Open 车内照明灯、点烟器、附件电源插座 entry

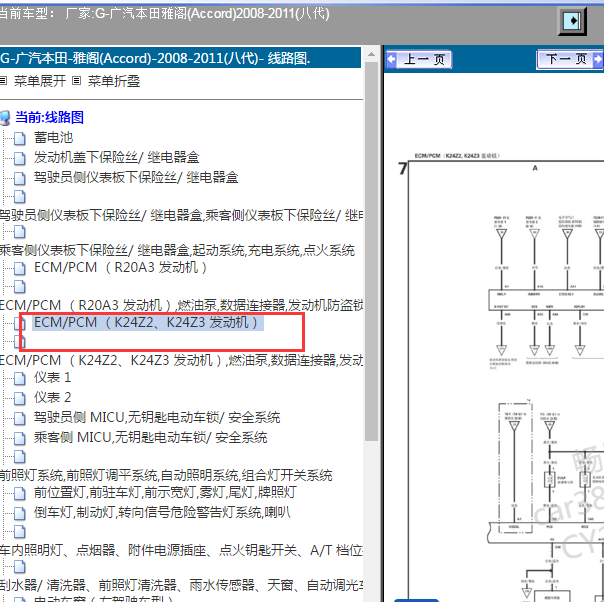click(x=181, y=550)
